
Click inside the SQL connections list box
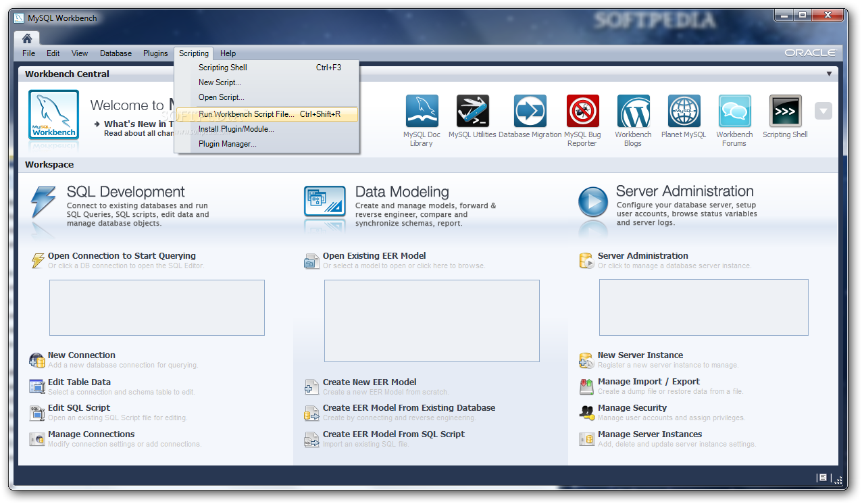[x=157, y=307]
